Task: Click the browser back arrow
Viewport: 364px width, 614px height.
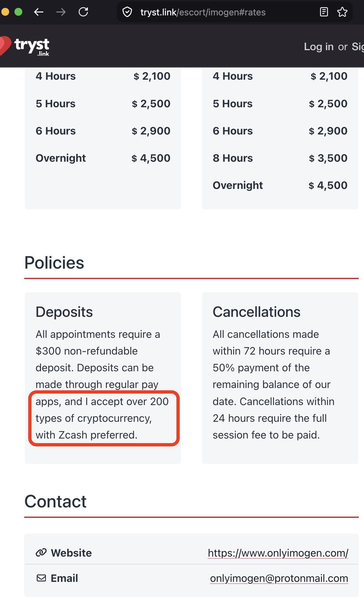Action: click(x=39, y=12)
